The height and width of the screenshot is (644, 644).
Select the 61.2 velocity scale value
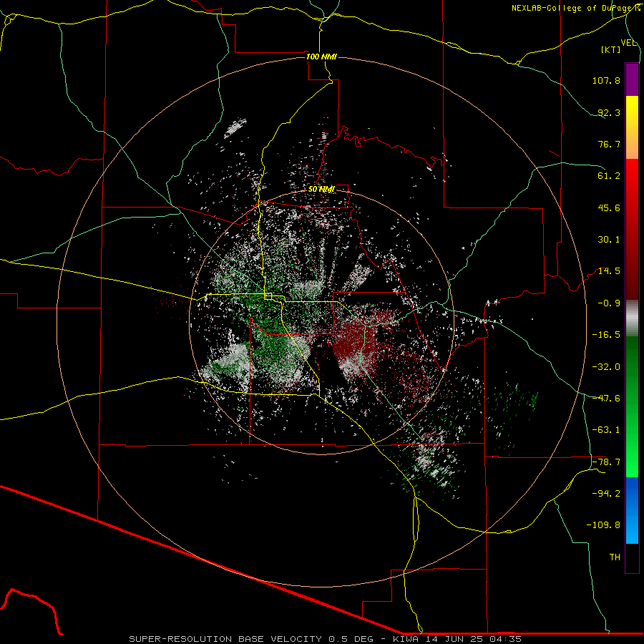609,176
